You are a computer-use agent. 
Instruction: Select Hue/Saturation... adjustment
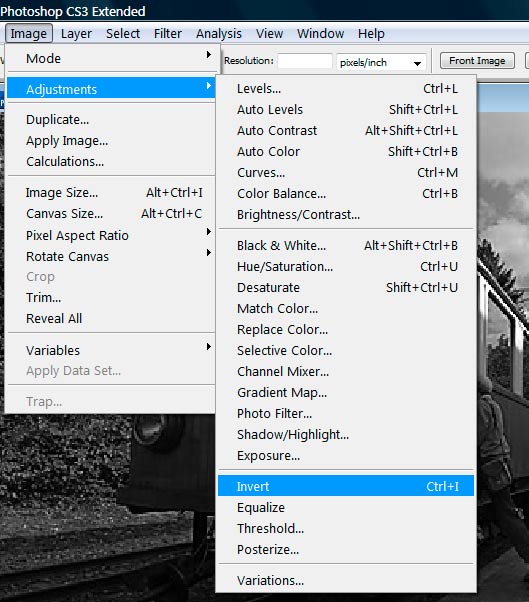[346, 266]
